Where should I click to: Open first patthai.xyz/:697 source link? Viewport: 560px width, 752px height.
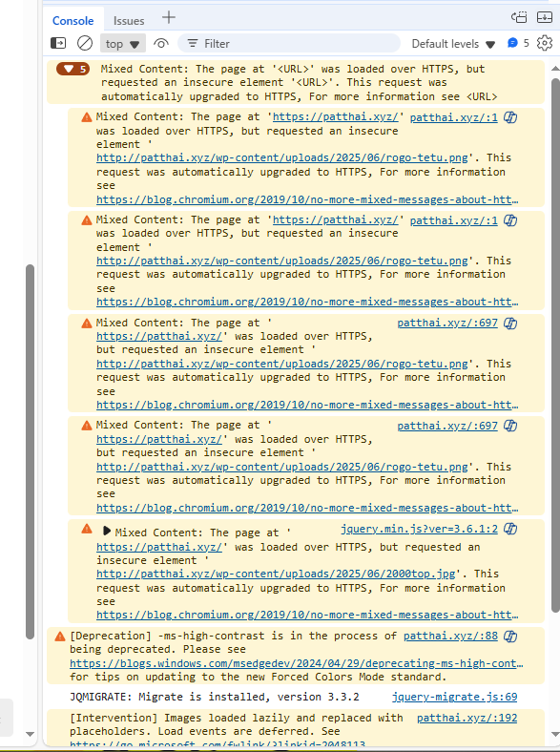coord(447,323)
